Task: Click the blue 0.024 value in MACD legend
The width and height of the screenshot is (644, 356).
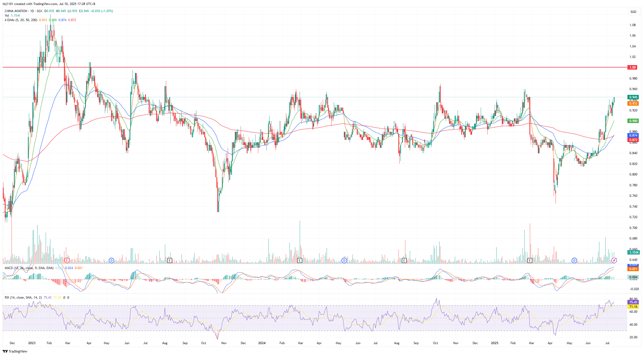Action: tap(69, 268)
